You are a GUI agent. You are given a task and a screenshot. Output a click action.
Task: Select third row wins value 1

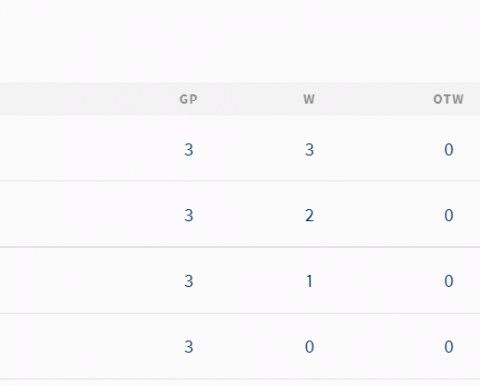pyautogui.click(x=309, y=281)
